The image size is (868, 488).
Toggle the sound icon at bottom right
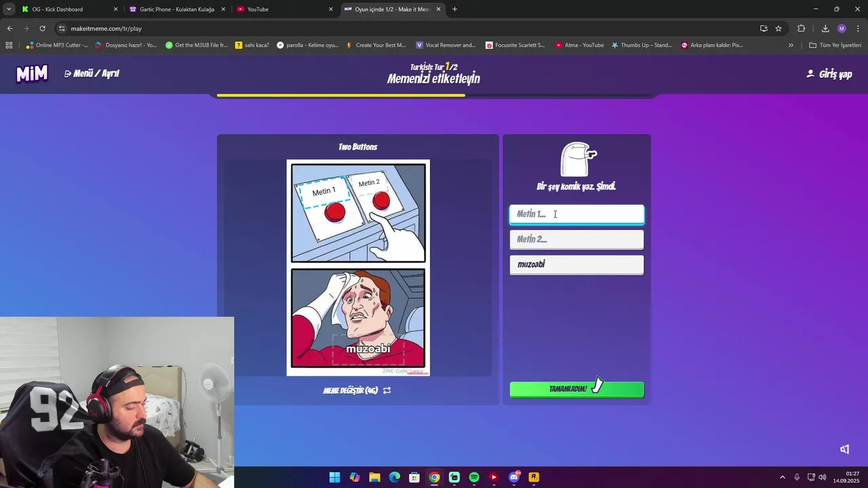(845, 449)
